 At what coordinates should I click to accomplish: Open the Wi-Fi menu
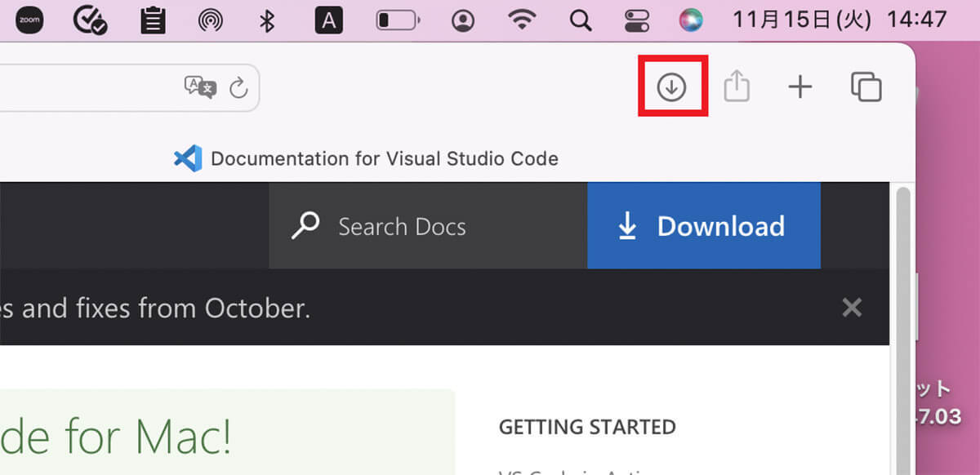pyautogui.click(x=522, y=20)
